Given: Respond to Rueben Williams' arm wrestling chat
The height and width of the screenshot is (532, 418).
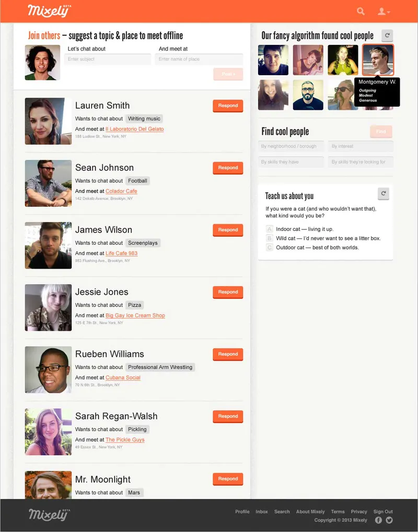Looking at the screenshot, I should tap(228, 354).
